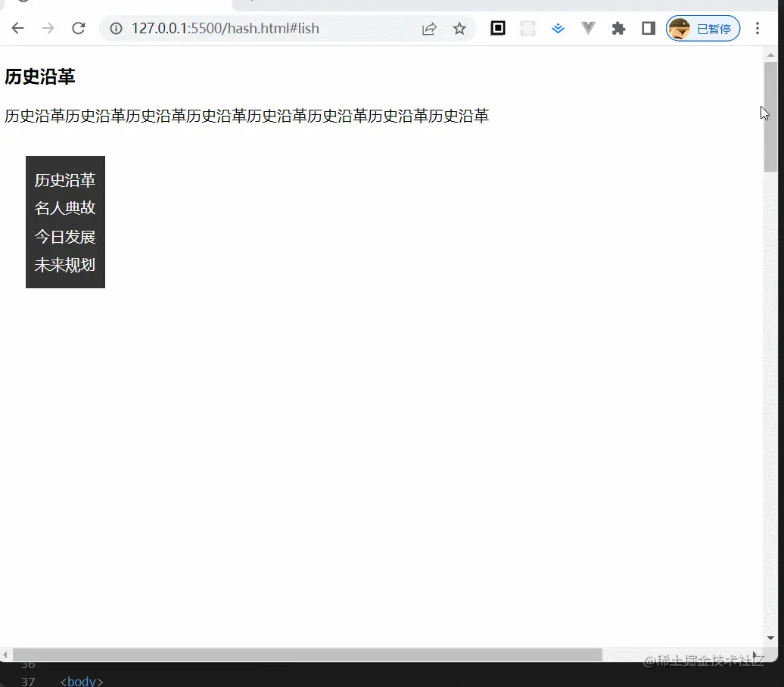The image size is (784, 687).
Task: Click the black square screenshot extension icon
Action: pyautogui.click(x=496, y=28)
